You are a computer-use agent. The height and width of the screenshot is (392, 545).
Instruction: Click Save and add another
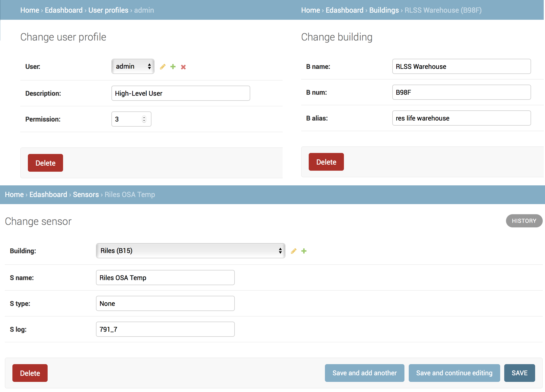tap(364, 373)
